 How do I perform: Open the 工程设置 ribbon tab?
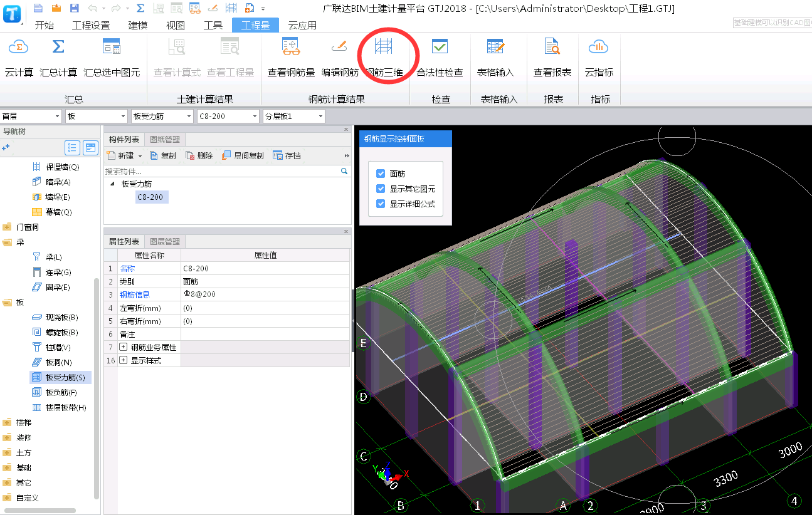[x=91, y=26]
